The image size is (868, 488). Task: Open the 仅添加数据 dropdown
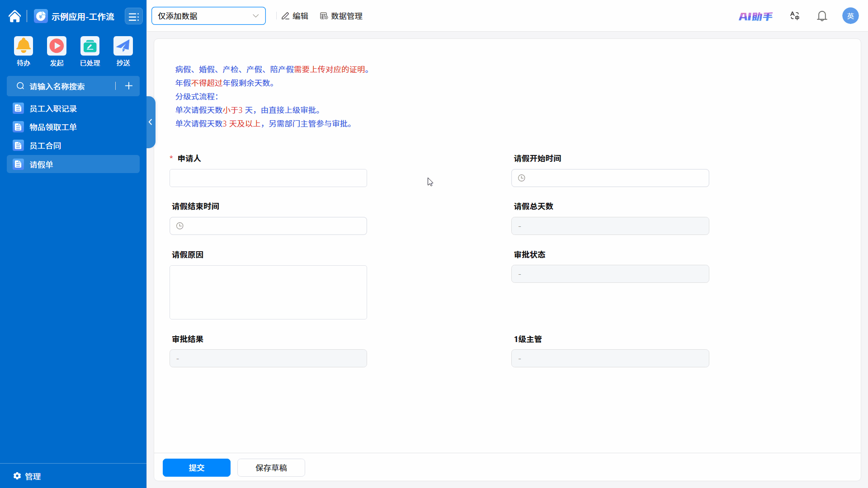tap(208, 16)
